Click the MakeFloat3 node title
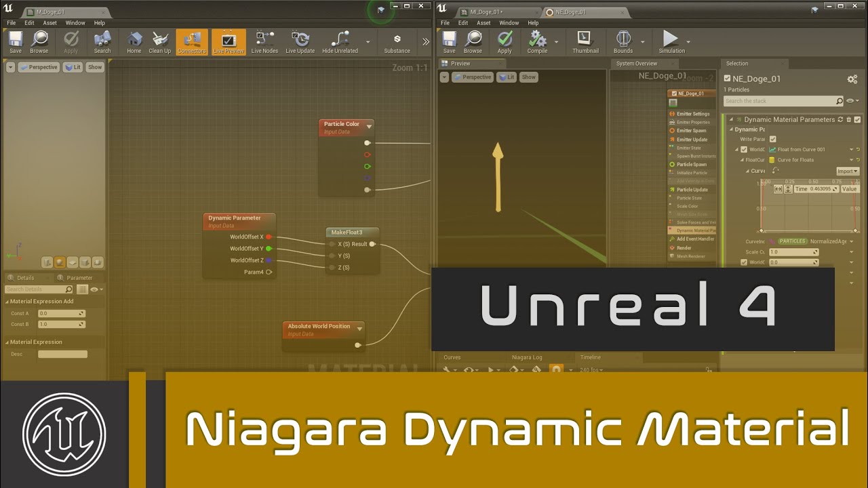Screen dimensions: 868x488 tap(347, 232)
